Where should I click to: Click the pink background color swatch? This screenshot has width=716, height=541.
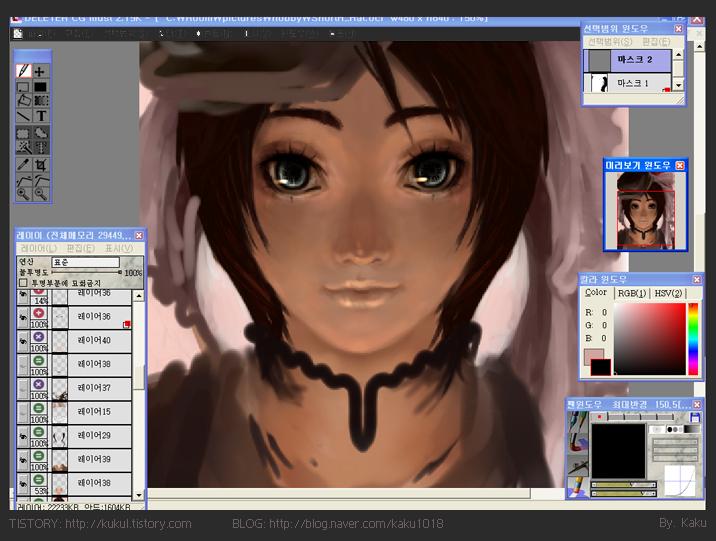click(x=594, y=356)
